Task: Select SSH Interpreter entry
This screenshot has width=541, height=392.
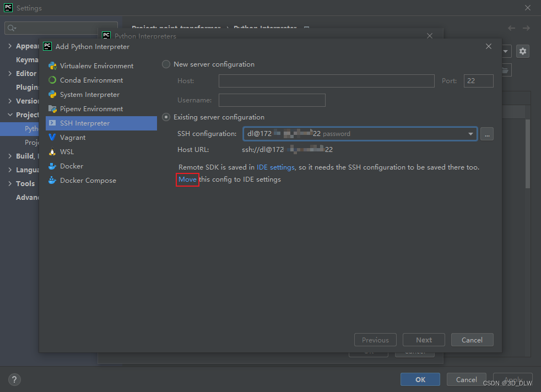Action: click(101, 123)
